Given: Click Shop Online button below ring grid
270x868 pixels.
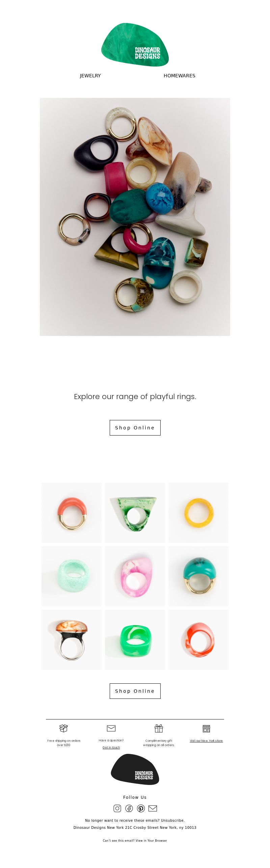Looking at the screenshot, I should (135, 691).
